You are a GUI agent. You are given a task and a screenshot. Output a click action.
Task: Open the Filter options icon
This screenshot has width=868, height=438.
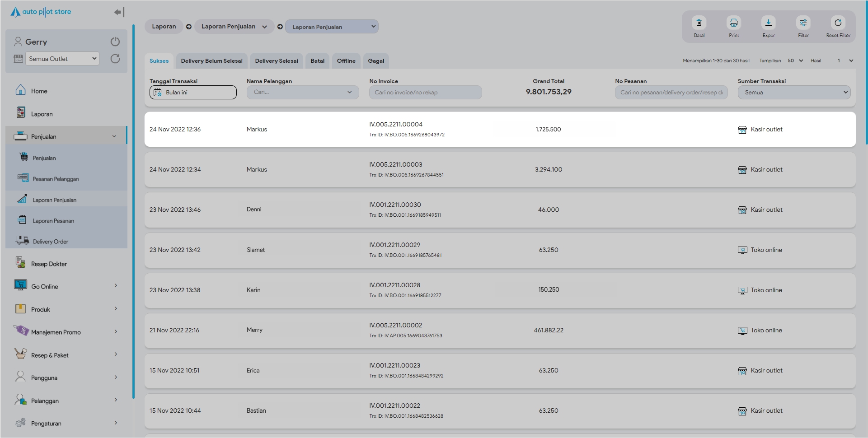pos(803,23)
